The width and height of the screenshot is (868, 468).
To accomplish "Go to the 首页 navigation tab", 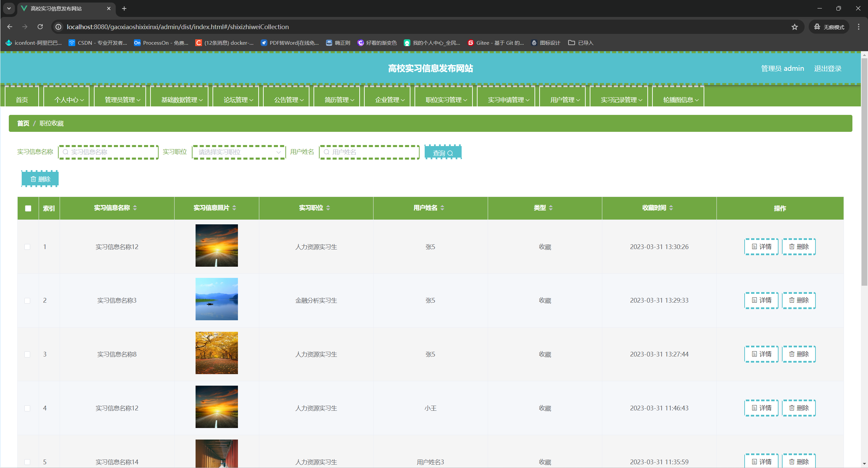I will pyautogui.click(x=22, y=100).
